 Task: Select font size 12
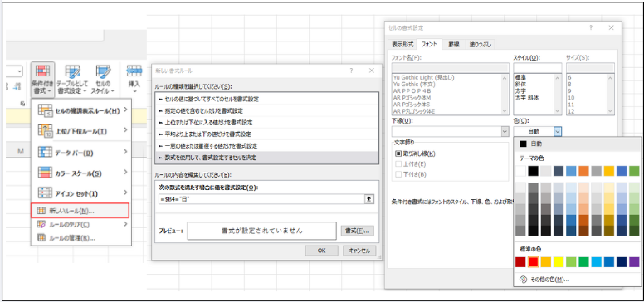pyautogui.click(x=570, y=111)
